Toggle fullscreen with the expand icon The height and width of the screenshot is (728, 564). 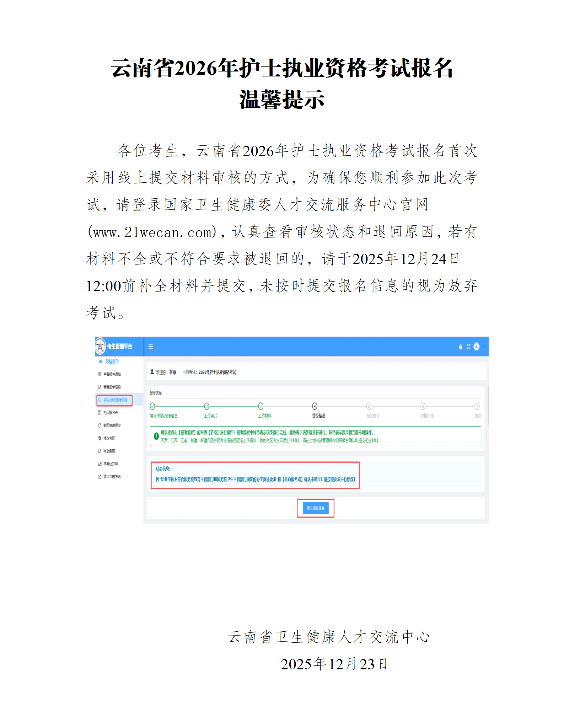468,347
